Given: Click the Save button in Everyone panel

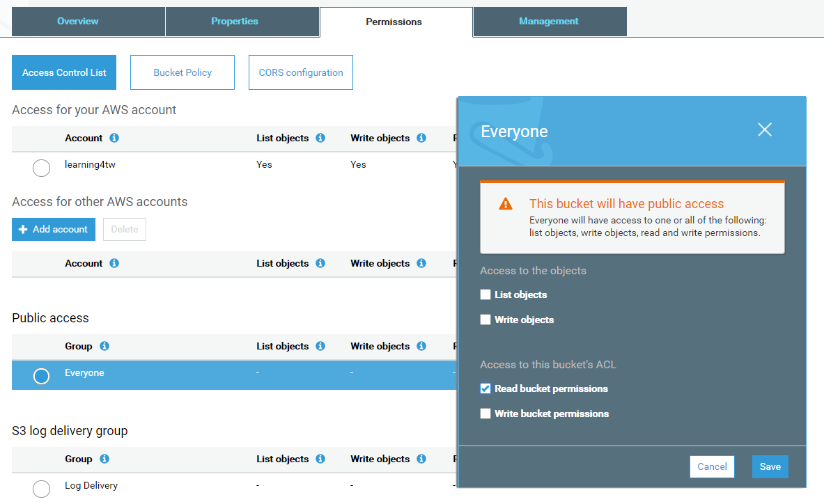Looking at the screenshot, I should pos(770,466).
